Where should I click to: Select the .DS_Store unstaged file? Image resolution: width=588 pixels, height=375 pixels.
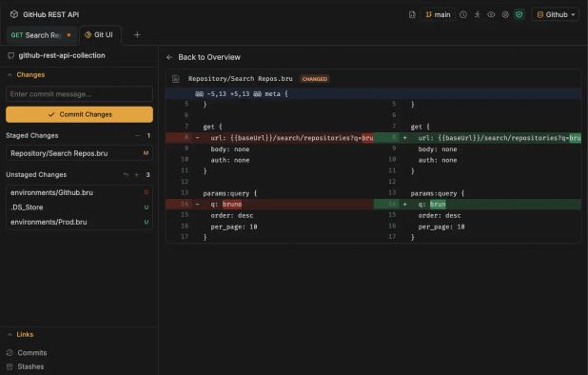pyautogui.click(x=79, y=207)
